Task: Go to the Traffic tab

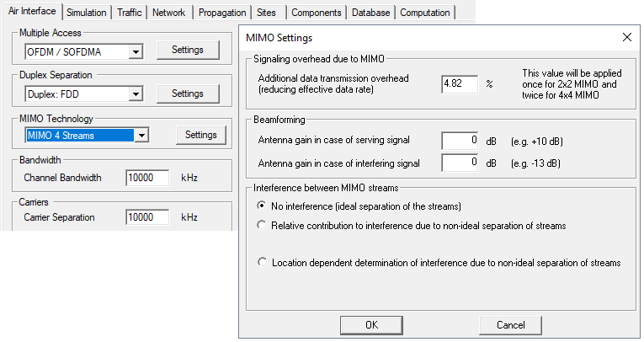Action: 129,13
